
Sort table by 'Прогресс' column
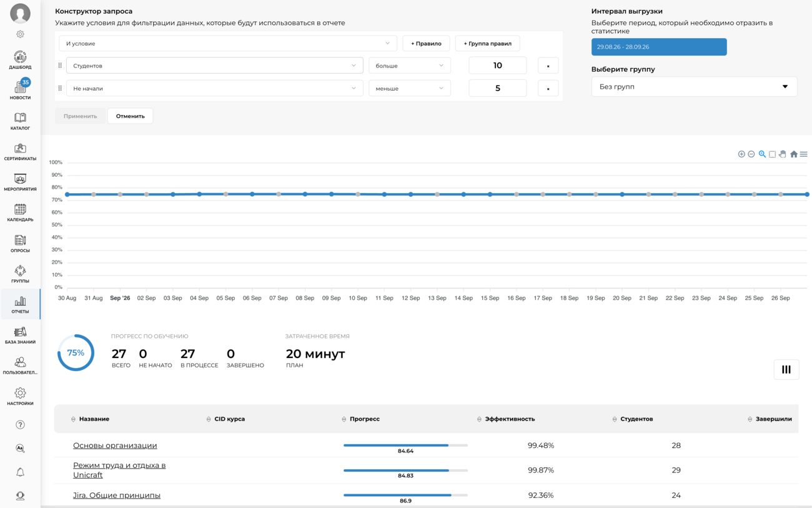(364, 419)
